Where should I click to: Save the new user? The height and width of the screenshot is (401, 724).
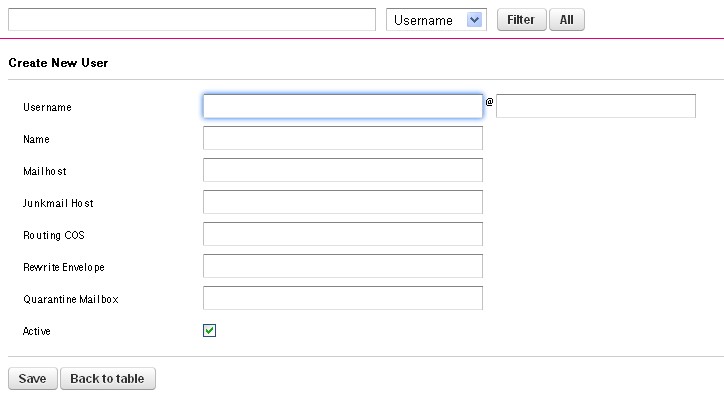[x=32, y=379]
